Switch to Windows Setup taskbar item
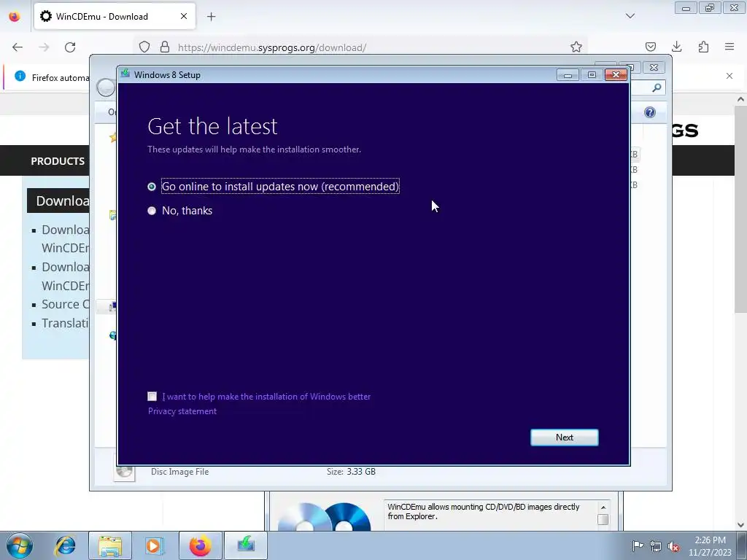Viewport: 747px width, 560px height. [246, 545]
